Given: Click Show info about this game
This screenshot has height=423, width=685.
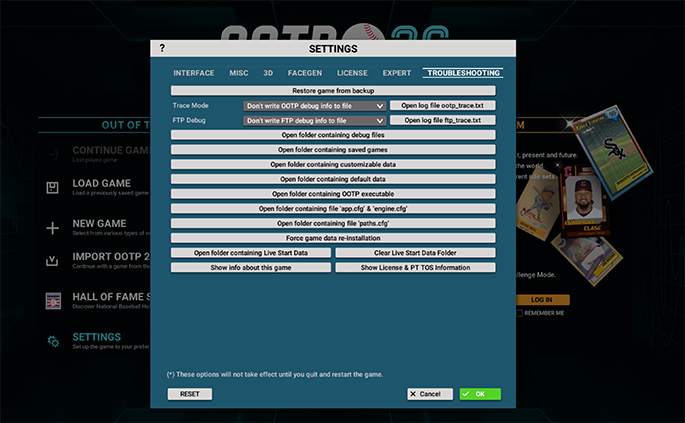Looking at the screenshot, I should pos(251,267).
